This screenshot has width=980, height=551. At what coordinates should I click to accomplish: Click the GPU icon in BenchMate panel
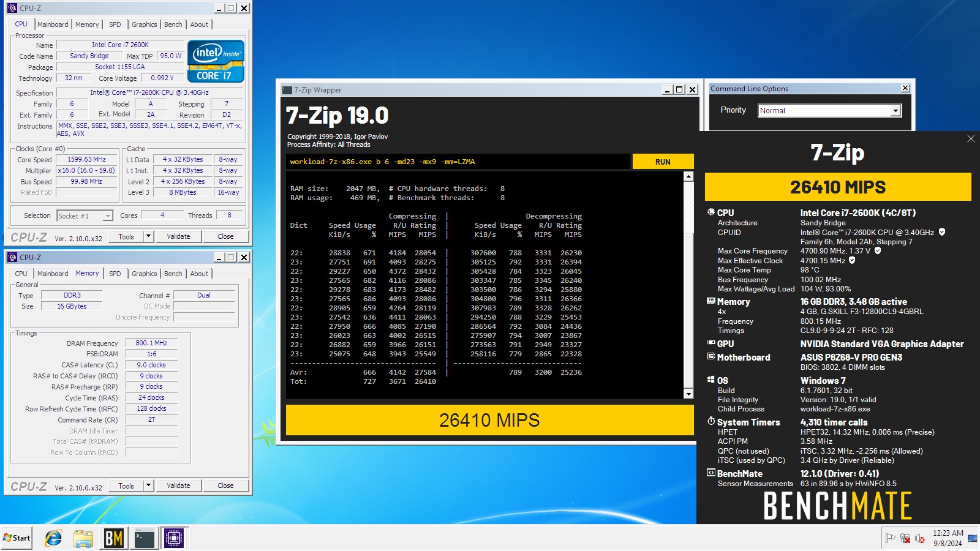[x=711, y=343]
